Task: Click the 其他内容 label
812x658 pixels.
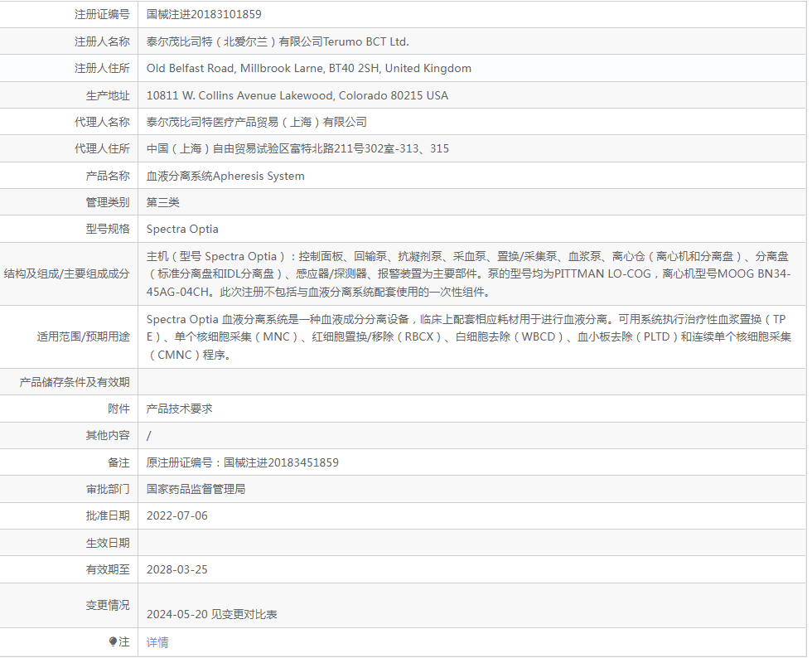Action: pyautogui.click(x=108, y=435)
